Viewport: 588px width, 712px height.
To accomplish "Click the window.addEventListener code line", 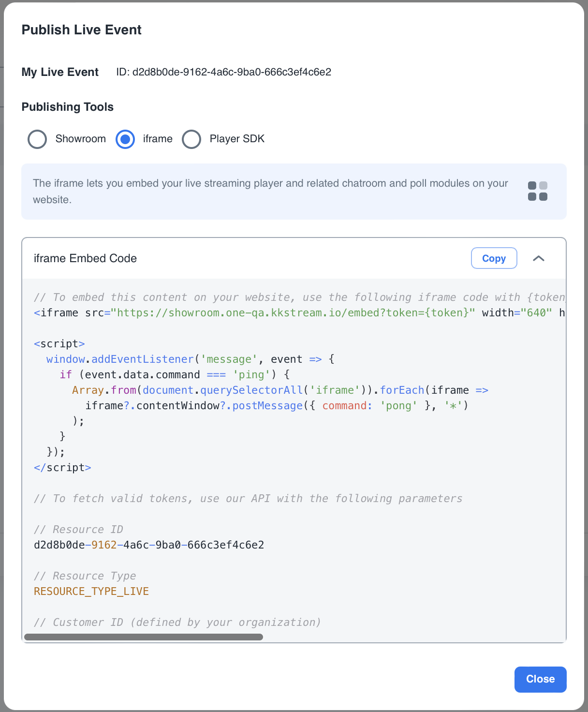I will pos(191,359).
